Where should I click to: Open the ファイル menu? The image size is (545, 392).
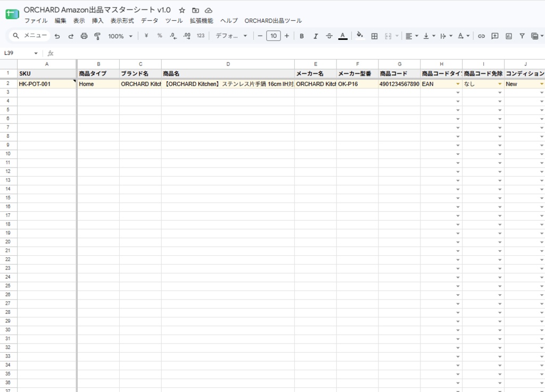pos(36,21)
